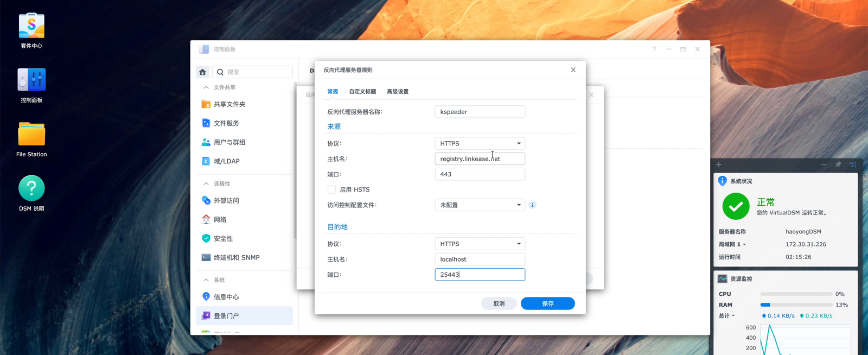Open the File Station desktop icon
This screenshot has width=868, height=355.
[x=31, y=134]
